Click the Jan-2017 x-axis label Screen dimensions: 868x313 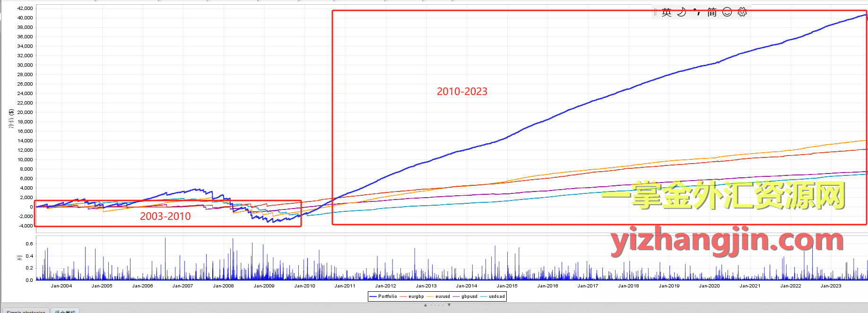click(x=588, y=286)
